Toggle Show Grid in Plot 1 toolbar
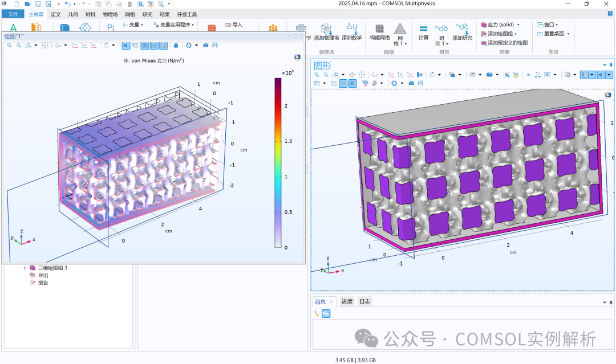Viewport: 616px width, 364px height. click(x=145, y=46)
